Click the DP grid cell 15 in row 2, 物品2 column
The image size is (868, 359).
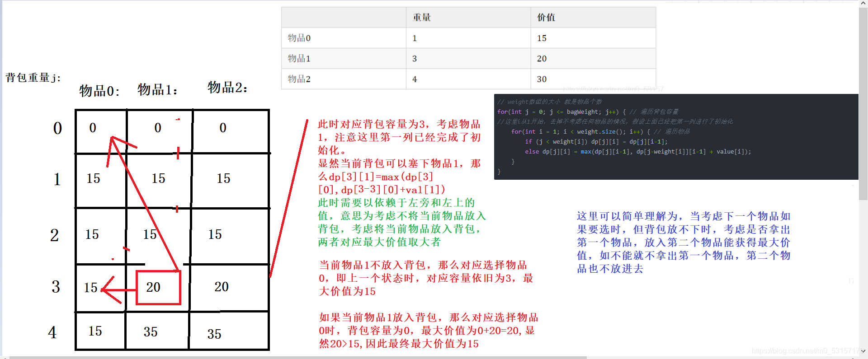click(x=215, y=234)
